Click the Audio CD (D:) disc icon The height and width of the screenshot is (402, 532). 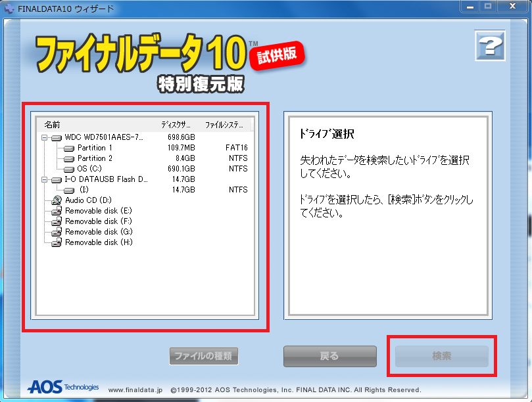pyautogui.click(x=57, y=200)
